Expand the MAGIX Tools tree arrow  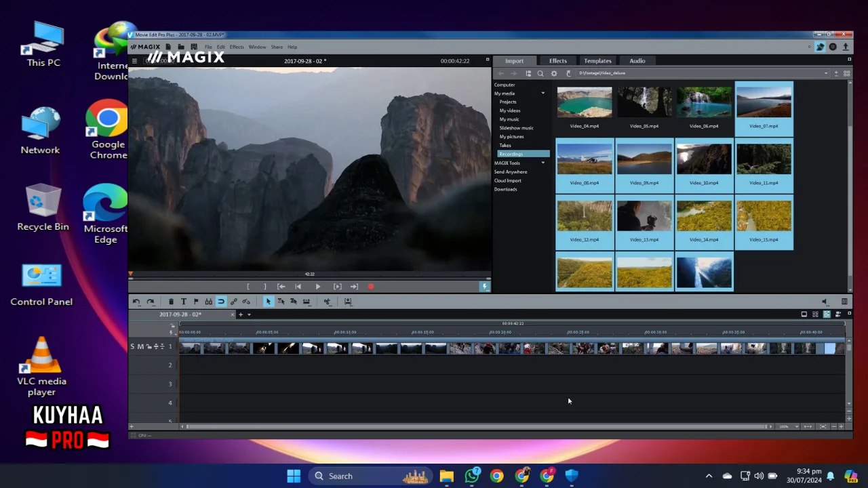(542, 163)
